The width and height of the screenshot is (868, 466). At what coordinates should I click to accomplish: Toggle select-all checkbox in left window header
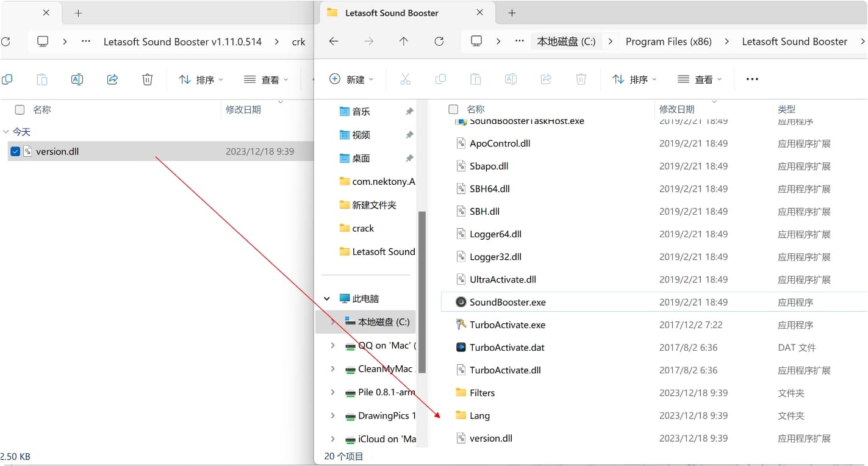(20, 110)
